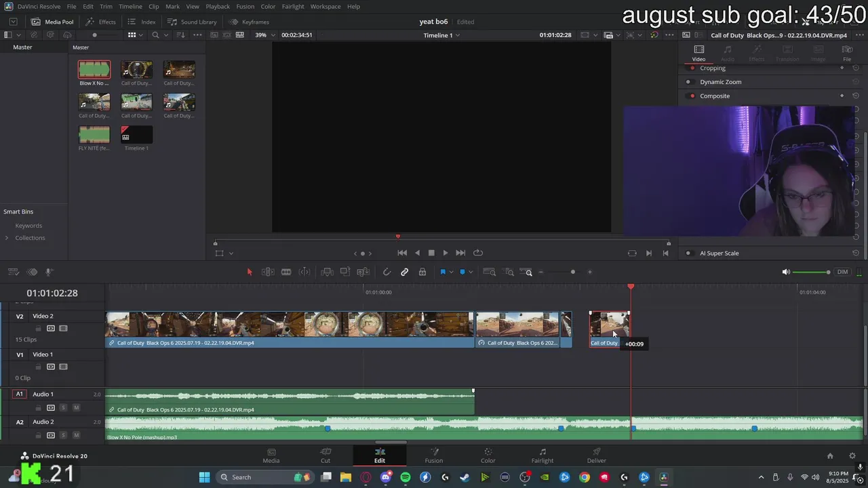This screenshot has width=868, height=488.
Task: Go to first frame in viewer
Action: pos(402,253)
